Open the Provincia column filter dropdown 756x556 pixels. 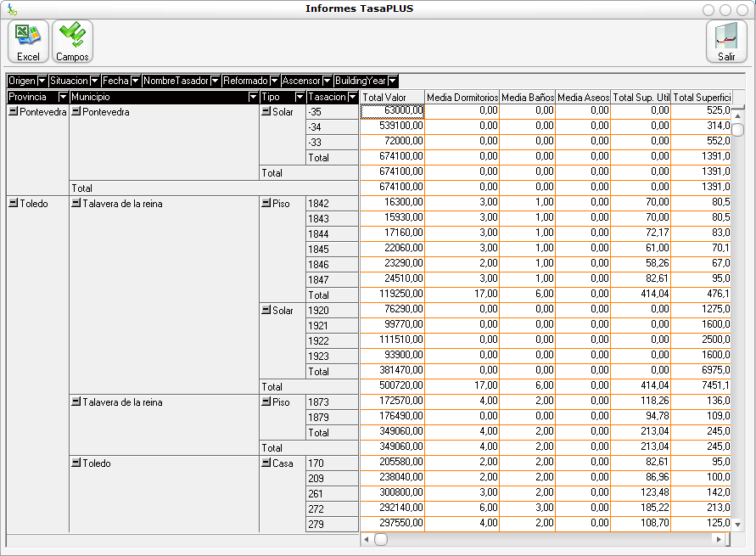click(62, 98)
